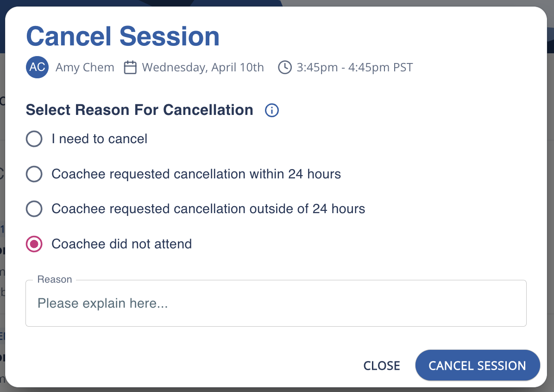Viewport: 554px width, 392px height.
Task: Click the calendar icon beside the date
Action: (131, 68)
